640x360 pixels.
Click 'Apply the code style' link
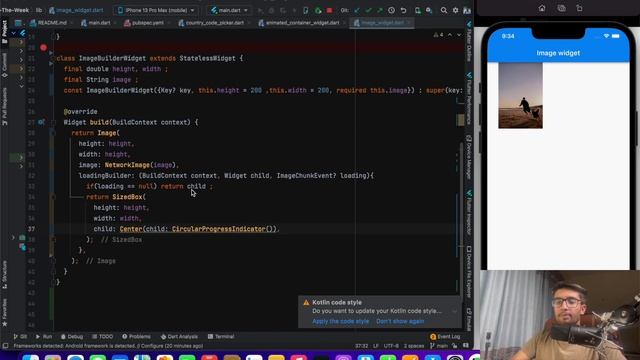(x=340, y=321)
